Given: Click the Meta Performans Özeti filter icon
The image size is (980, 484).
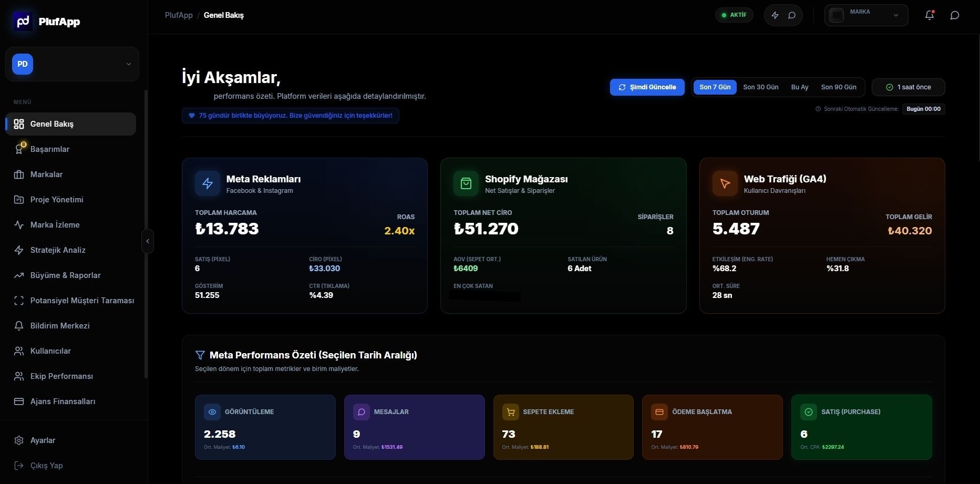Looking at the screenshot, I should 200,355.
